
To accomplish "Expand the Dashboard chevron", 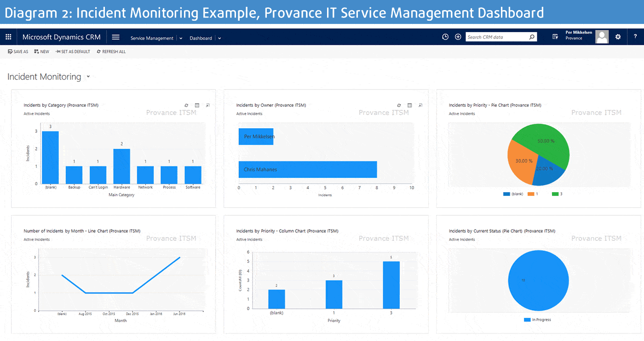I will (219, 39).
